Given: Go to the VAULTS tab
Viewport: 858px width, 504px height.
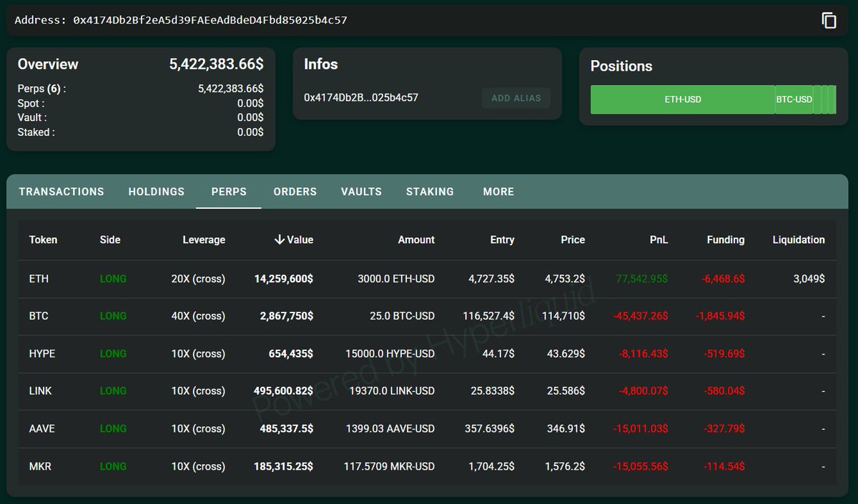Looking at the screenshot, I should point(361,192).
